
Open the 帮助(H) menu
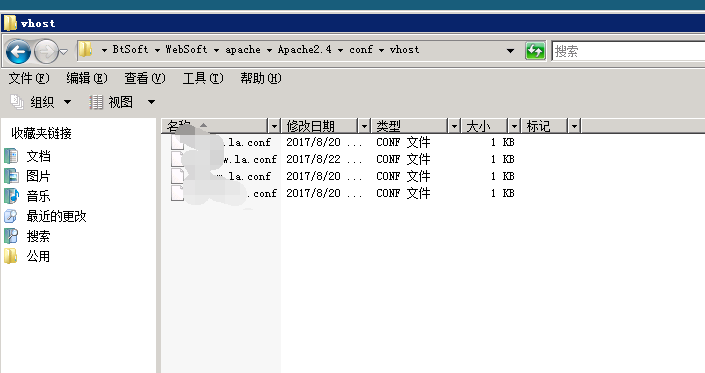(261, 79)
